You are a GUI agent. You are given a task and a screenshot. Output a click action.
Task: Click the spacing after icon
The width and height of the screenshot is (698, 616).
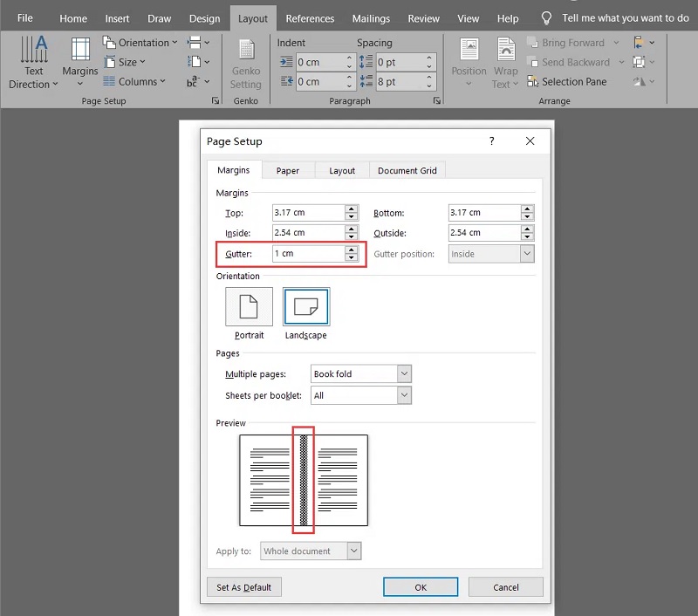pyautogui.click(x=366, y=81)
